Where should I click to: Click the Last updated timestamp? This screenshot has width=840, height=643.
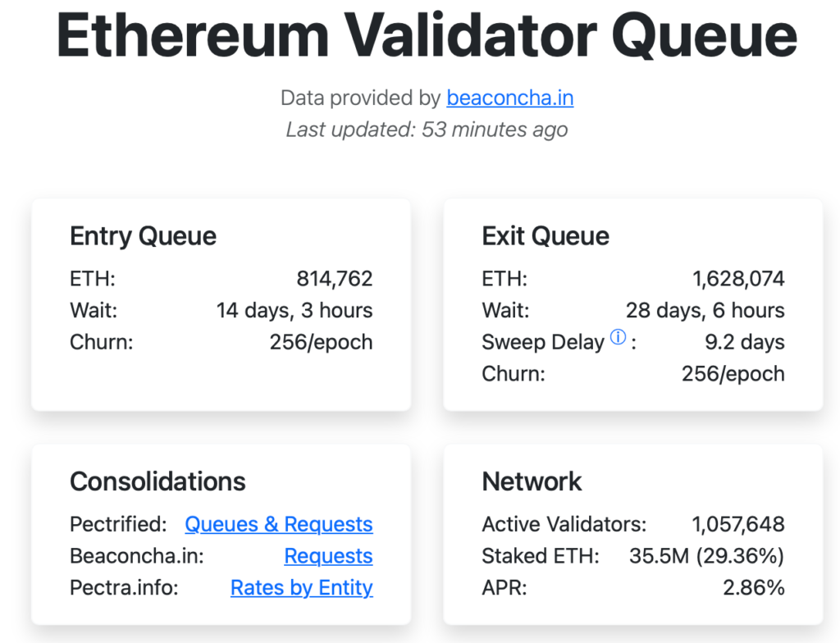pyautogui.click(x=427, y=130)
